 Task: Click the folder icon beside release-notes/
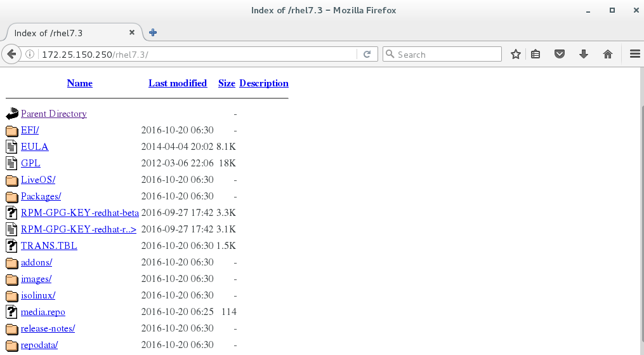pos(12,329)
